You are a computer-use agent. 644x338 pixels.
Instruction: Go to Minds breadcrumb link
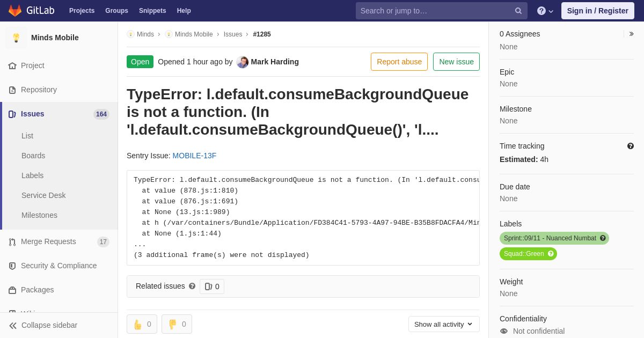tap(145, 34)
